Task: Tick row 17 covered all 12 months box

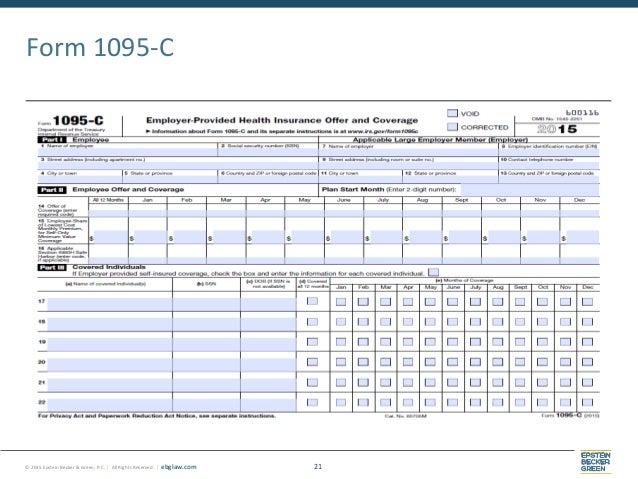Action: point(312,301)
